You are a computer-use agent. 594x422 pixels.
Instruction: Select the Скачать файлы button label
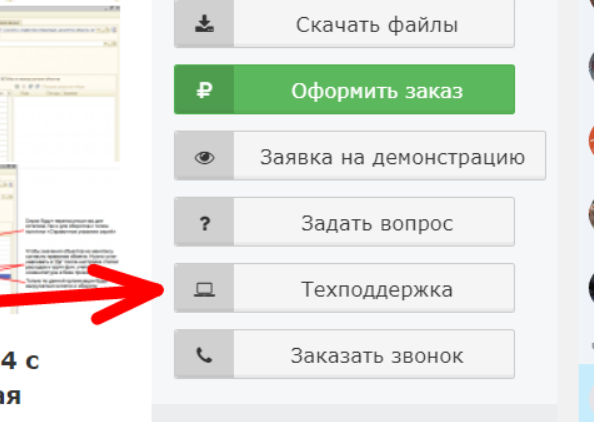pyautogui.click(x=377, y=25)
